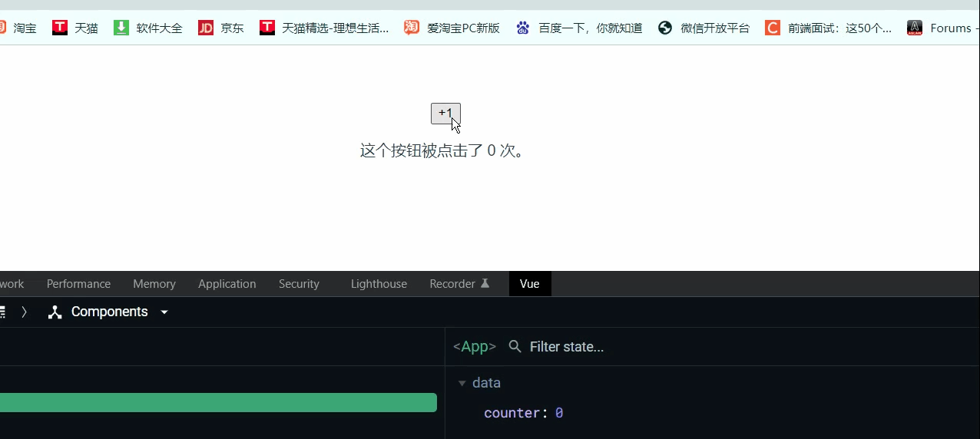
Task: Switch to the Security DevTools tab
Action: click(299, 284)
